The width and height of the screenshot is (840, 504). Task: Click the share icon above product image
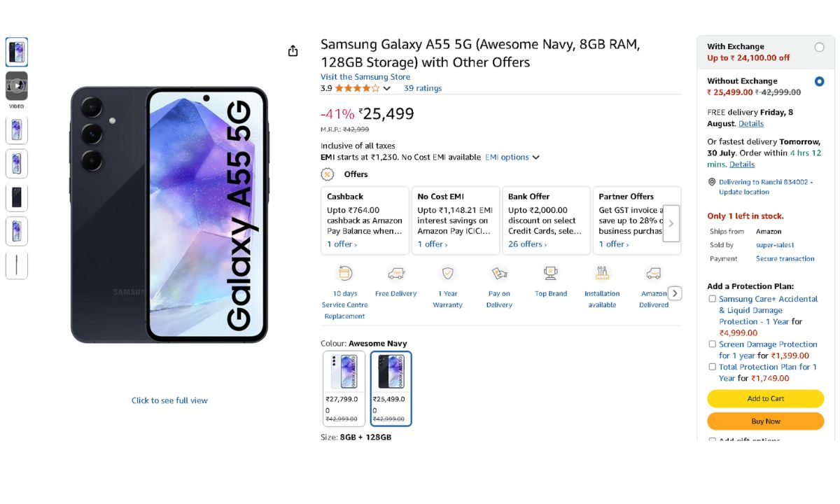tap(293, 51)
